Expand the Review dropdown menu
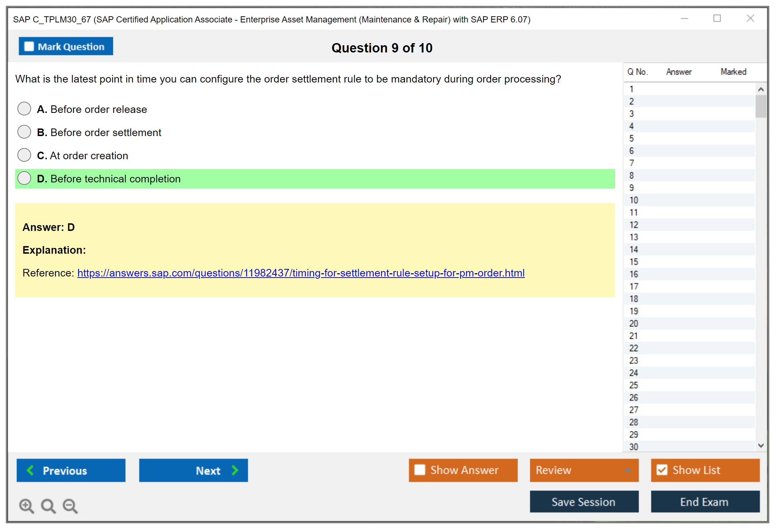This screenshot has width=778, height=532. point(628,470)
